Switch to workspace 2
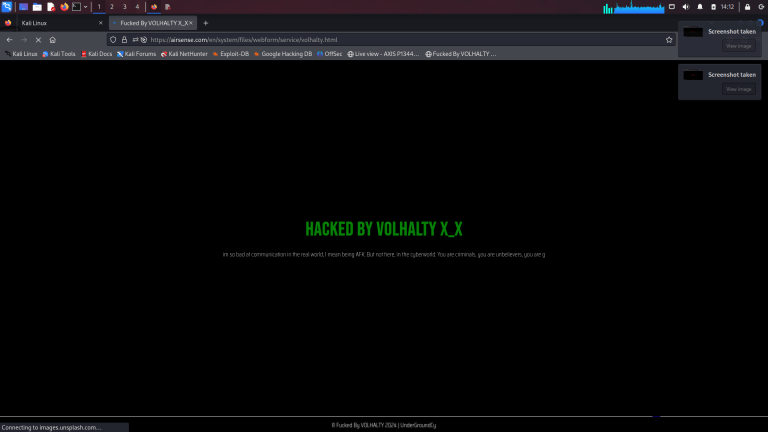The image size is (768, 432). click(x=112, y=7)
